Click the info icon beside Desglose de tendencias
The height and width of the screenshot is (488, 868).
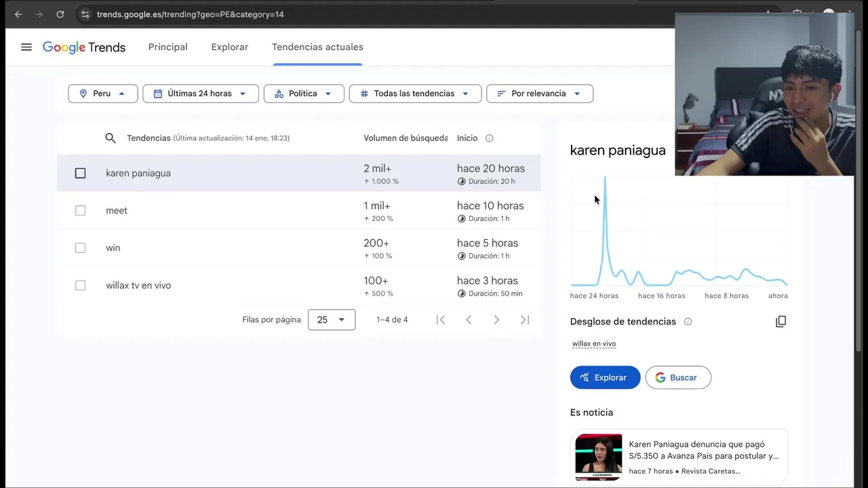tap(688, 322)
